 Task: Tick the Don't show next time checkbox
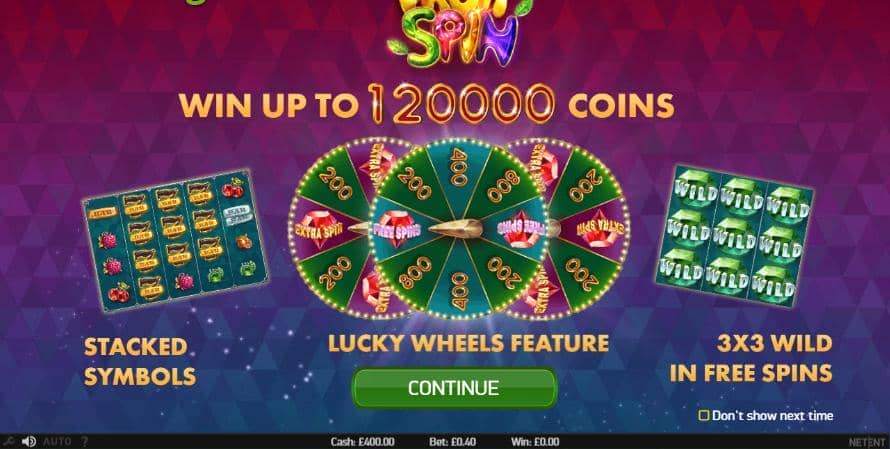point(704,416)
